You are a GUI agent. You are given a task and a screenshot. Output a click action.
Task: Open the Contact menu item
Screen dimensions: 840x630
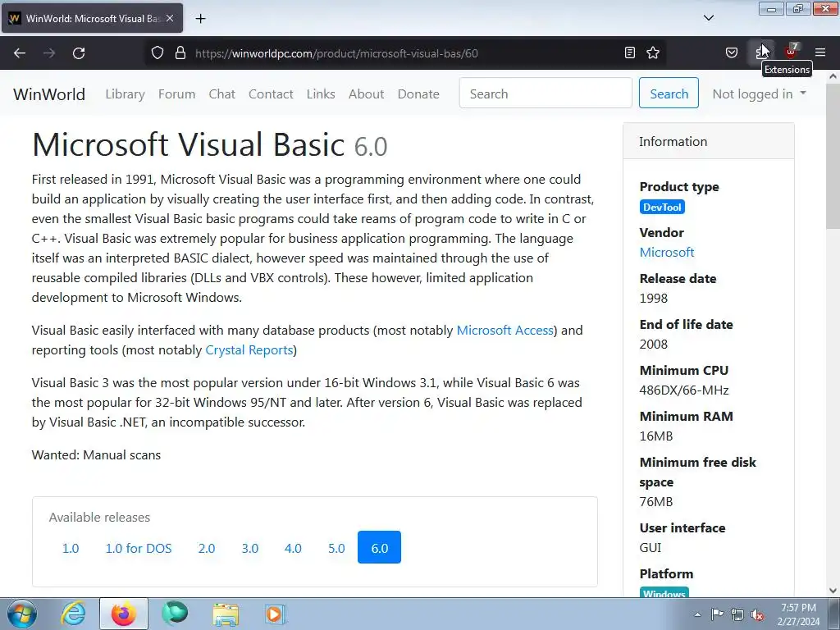(271, 94)
